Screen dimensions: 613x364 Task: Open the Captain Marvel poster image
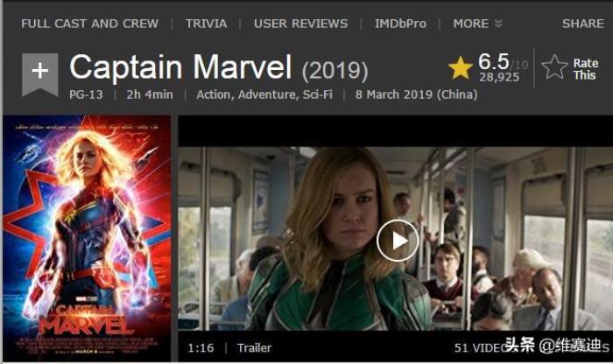point(87,238)
